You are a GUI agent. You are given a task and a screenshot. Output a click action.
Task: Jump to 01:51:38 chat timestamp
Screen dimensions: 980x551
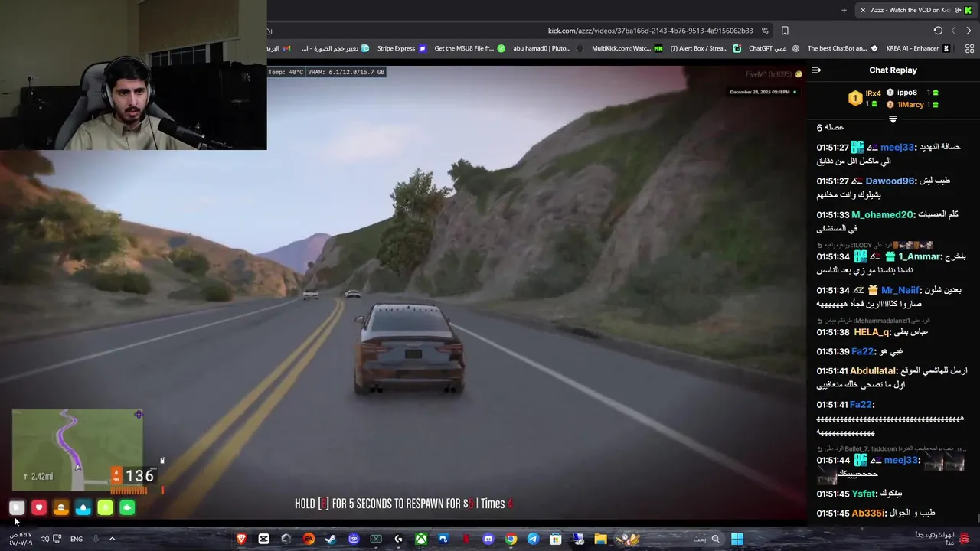pyautogui.click(x=832, y=332)
